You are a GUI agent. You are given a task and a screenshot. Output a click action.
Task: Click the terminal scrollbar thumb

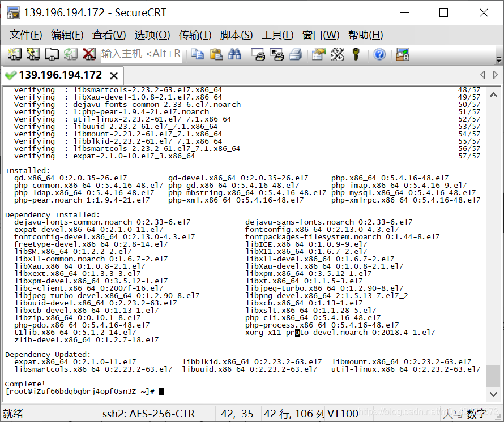click(x=493, y=376)
